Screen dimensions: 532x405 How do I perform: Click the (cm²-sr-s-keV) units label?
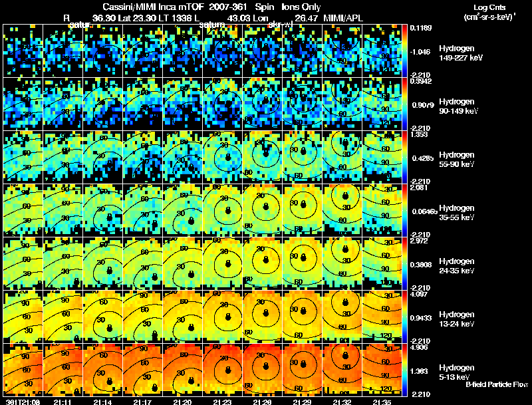click(x=489, y=17)
